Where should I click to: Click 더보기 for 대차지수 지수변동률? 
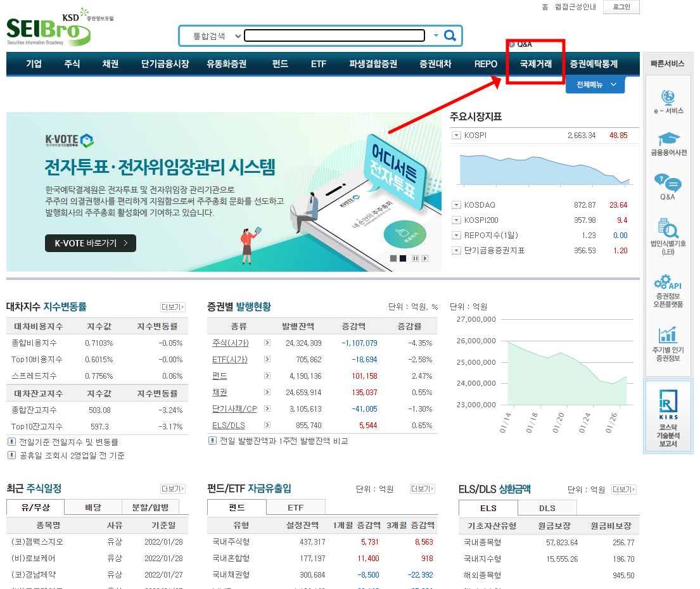(173, 307)
